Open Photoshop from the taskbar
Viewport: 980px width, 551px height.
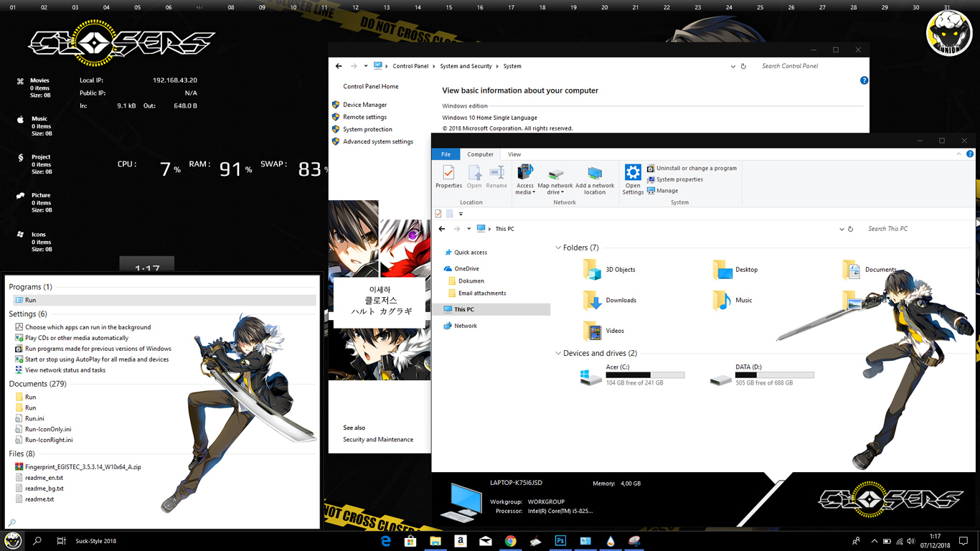[x=560, y=541]
